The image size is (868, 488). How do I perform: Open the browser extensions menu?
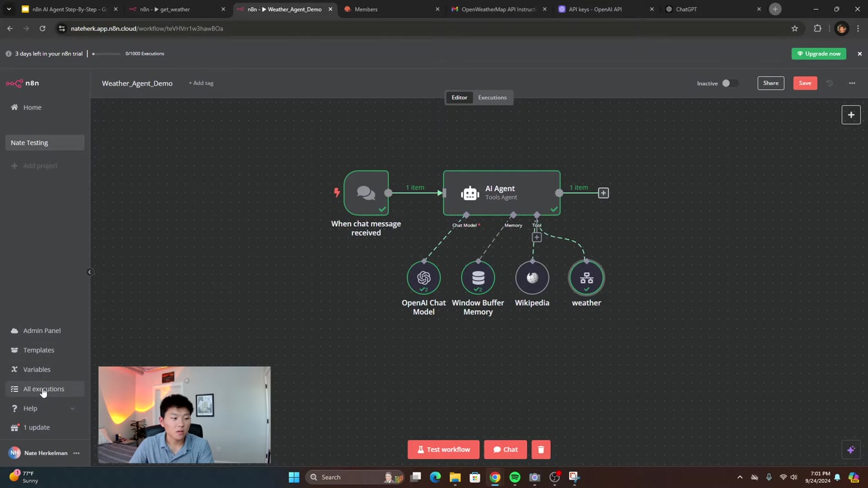pyautogui.click(x=818, y=28)
